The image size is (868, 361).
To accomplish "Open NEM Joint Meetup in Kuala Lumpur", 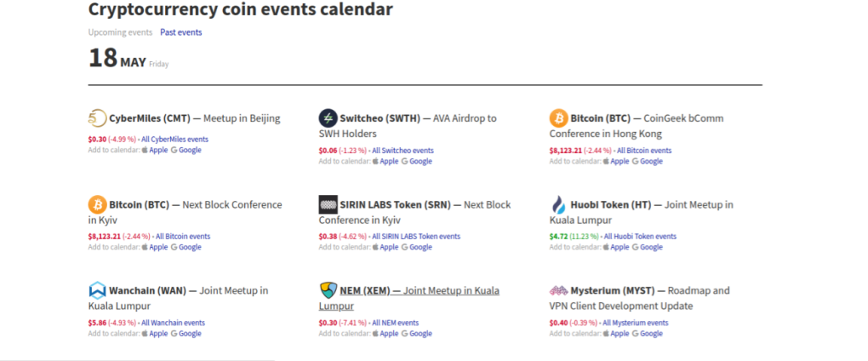I will [409, 298].
